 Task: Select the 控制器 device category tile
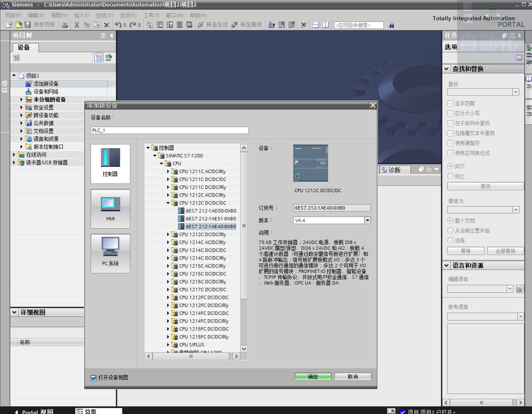(110, 164)
